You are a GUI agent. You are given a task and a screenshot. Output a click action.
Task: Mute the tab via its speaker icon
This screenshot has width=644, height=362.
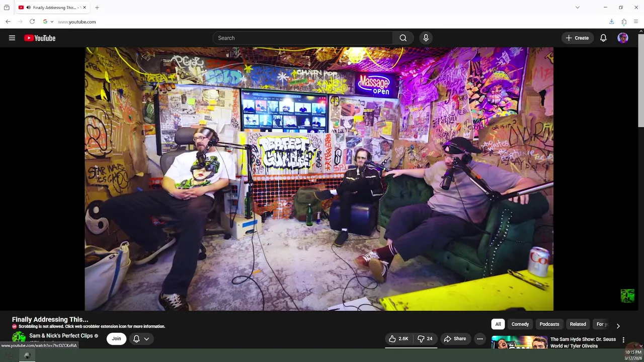(x=28, y=8)
